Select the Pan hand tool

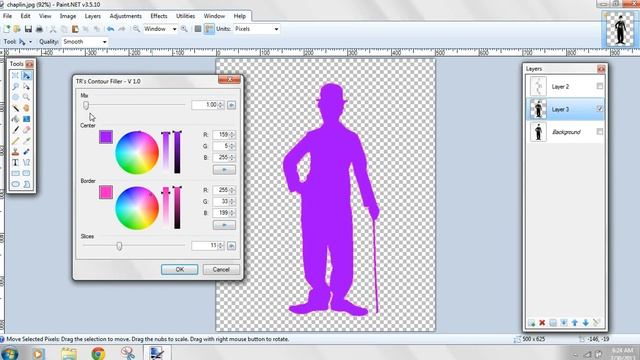(27, 108)
